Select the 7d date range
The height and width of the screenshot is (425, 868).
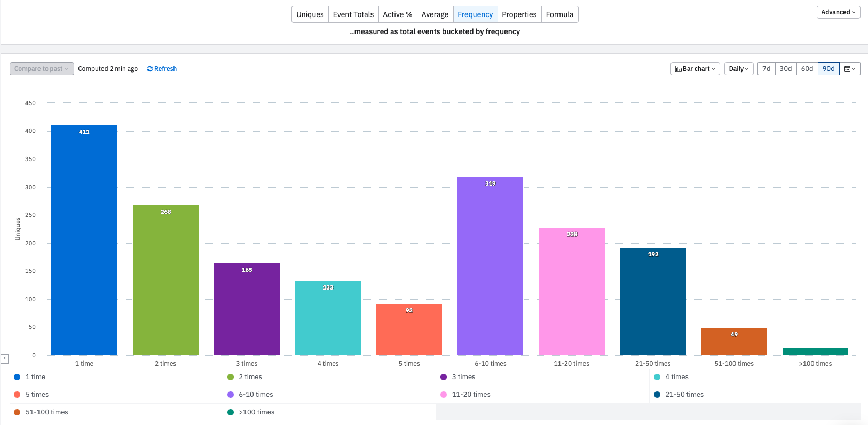[x=767, y=69]
